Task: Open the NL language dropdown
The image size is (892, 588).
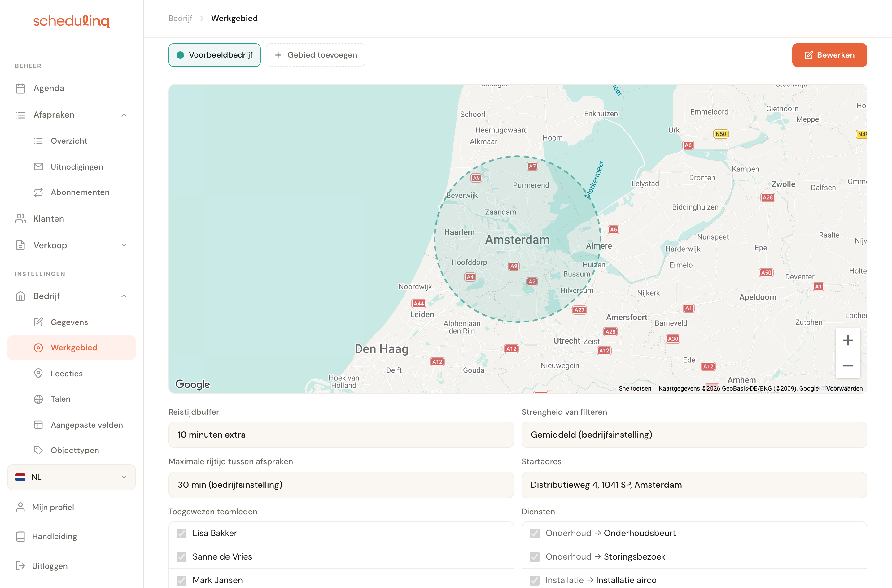Action: [x=71, y=477]
